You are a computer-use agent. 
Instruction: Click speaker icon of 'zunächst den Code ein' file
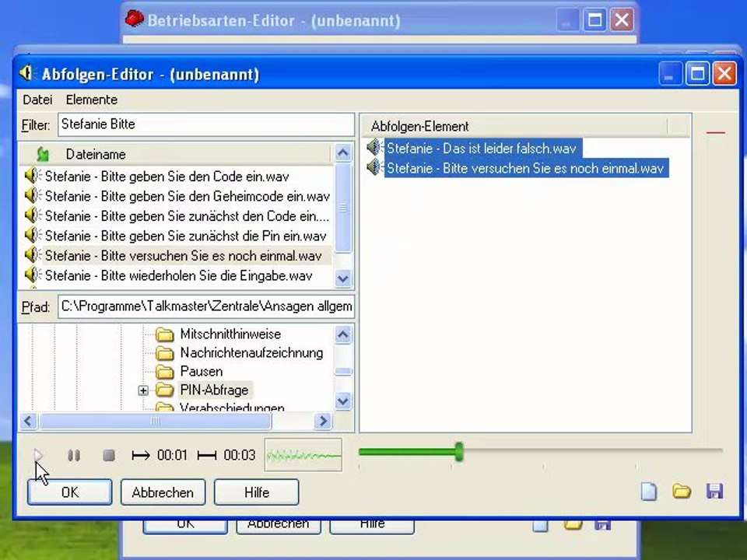[33, 215]
